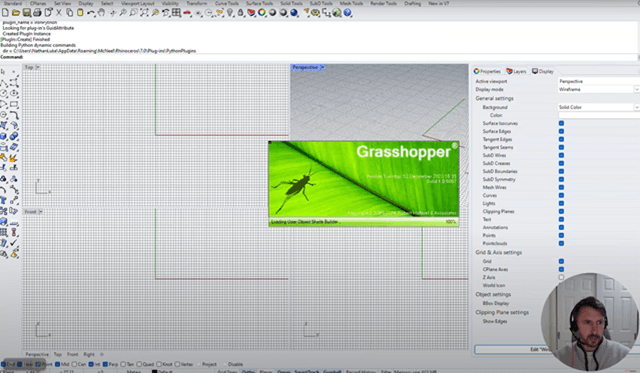Screen dimensions: 640x373
Task: Toggle Surface Isocurves checkbox
Action: point(561,123)
